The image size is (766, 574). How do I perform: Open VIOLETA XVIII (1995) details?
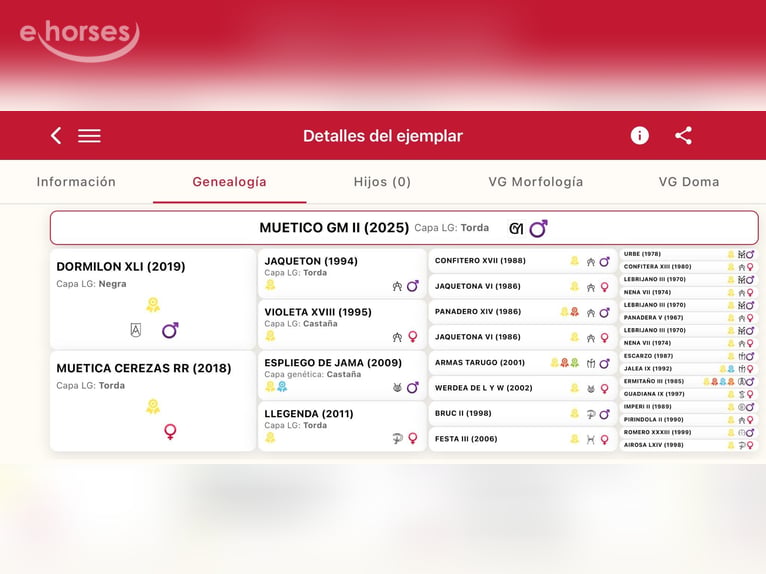342,324
